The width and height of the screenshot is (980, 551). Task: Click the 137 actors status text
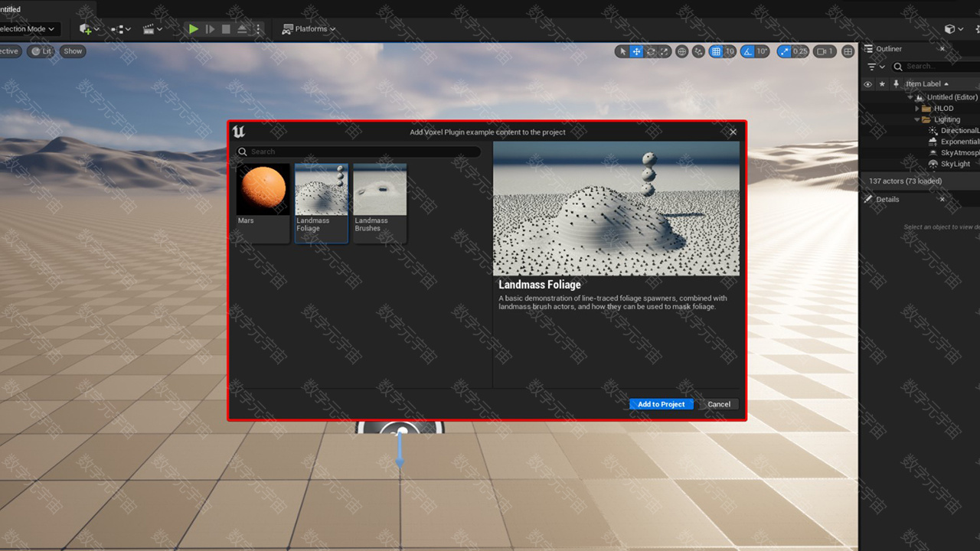pyautogui.click(x=905, y=181)
